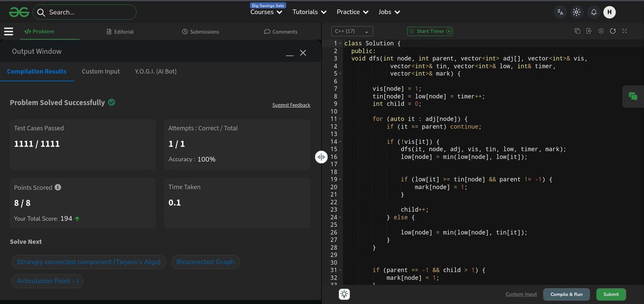Open the C++ (17) language selector
Viewport: 644px width, 304px height.
tap(352, 31)
